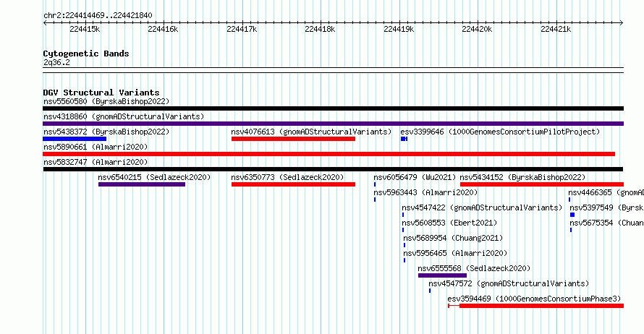The image size is (644, 334).
Task: Click the Cytogenetic Bands track title
Action: 86,53
